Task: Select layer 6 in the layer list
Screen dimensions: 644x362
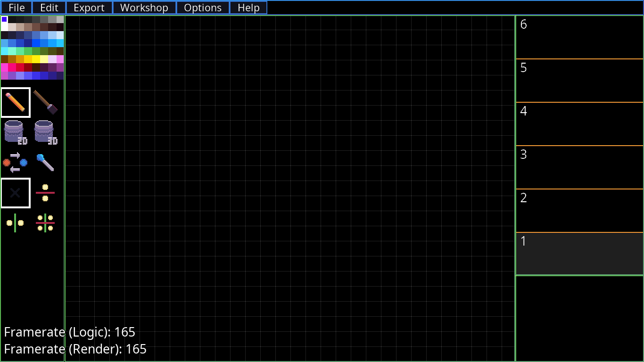Action: 579,37
